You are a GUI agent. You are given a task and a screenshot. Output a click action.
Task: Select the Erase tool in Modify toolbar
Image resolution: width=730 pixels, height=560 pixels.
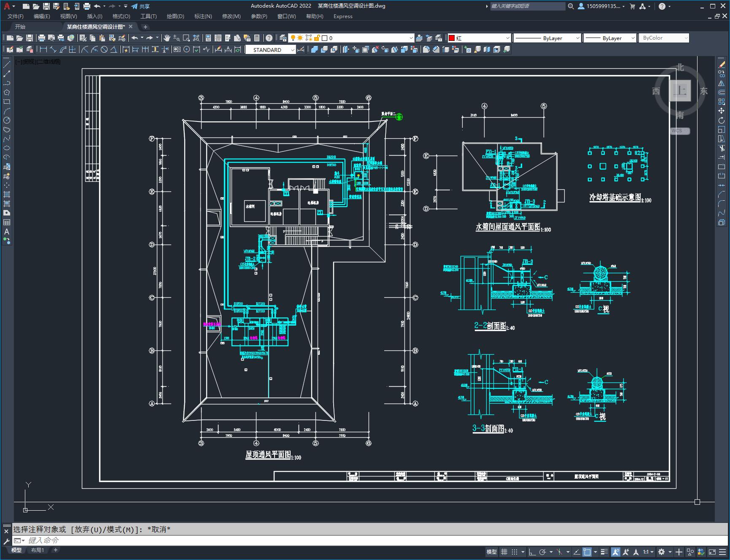pyautogui.click(x=722, y=65)
